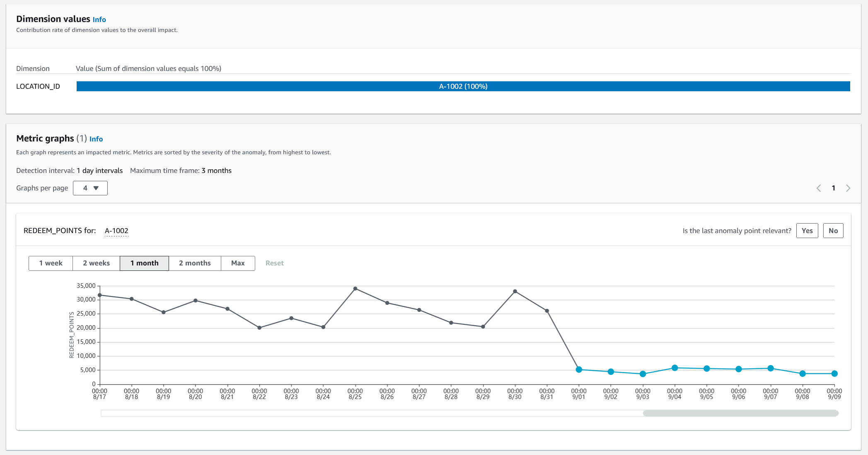Click Info link beside Dimension values

point(99,19)
